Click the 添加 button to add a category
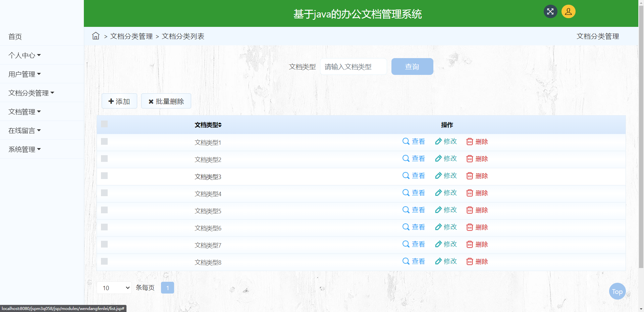Viewport: 644px width, 312px height. click(119, 101)
